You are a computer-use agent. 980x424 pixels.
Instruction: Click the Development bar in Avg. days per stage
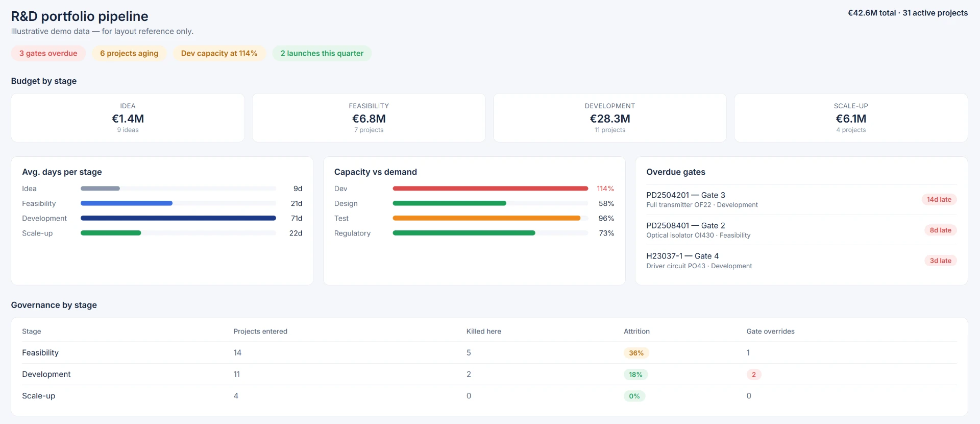coord(178,218)
